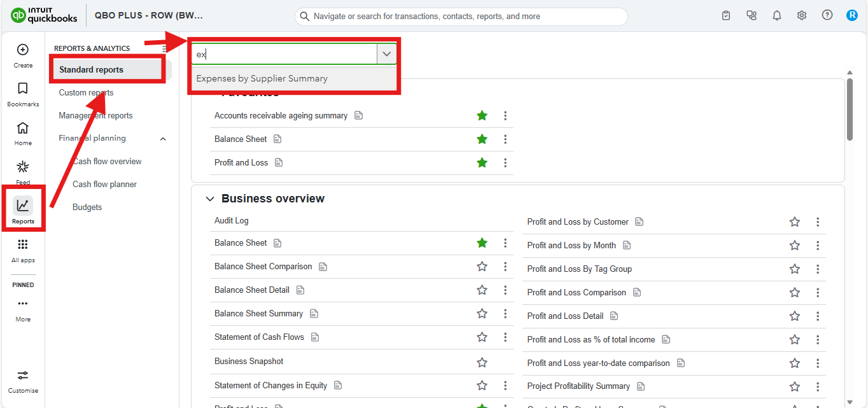The width and height of the screenshot is (868, 408).
Task: Open the report search dropdown arrow
Action: click(x=386, y=54)
